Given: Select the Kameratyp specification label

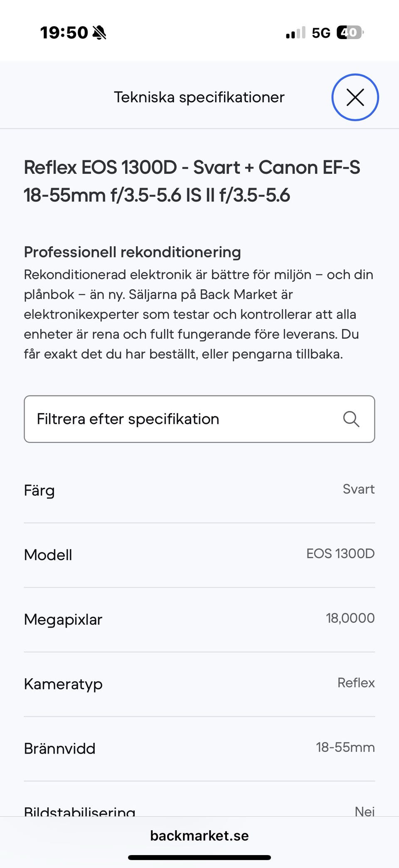Looking at the screenshot, I should (63, 684).
